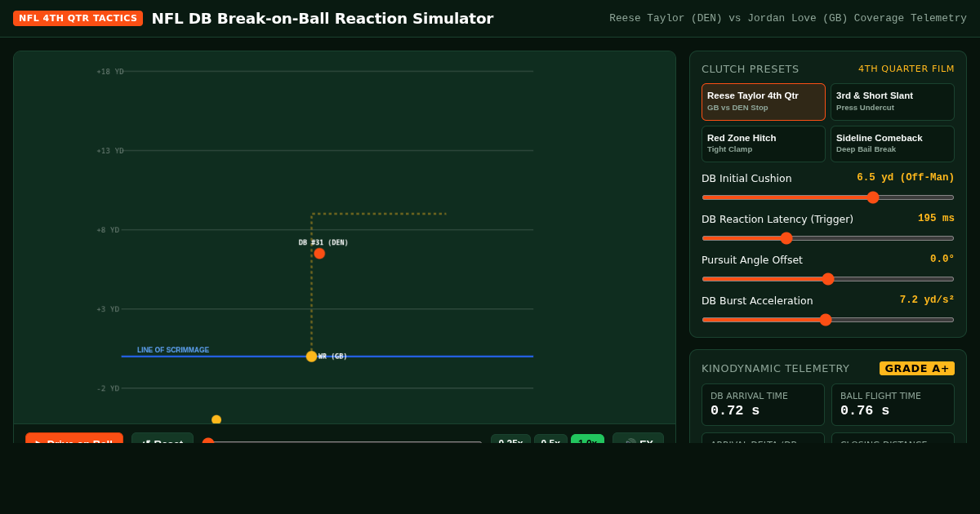Adjust the DB Burst Acceleration slider
Screen dimensions: 980x514
pos(828,320)
